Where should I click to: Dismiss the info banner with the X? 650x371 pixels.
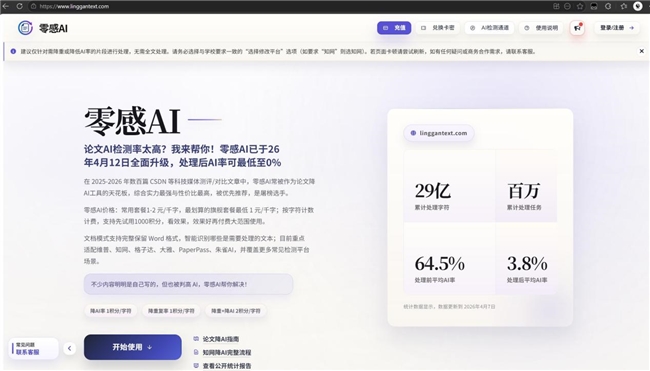(x=641, y=51)
